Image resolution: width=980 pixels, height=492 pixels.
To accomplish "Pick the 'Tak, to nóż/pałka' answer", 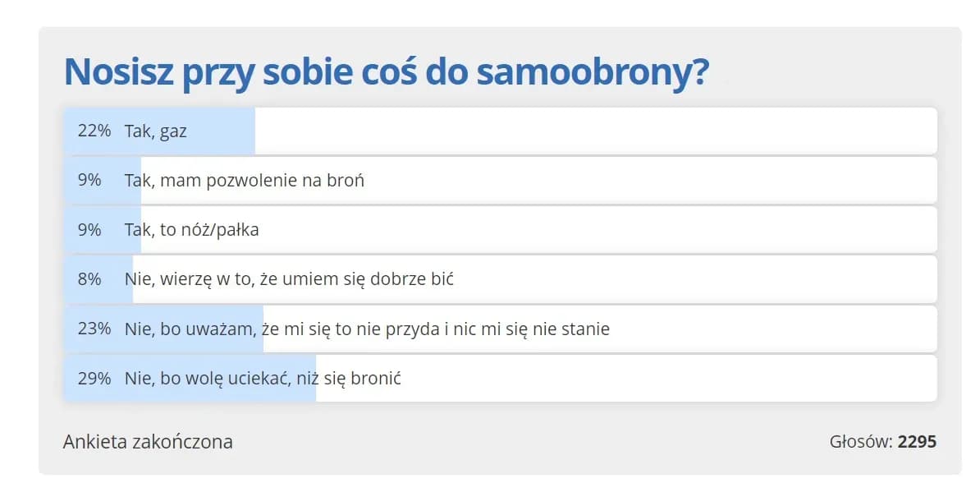I will pyautogui.click(x=191, y=230).
